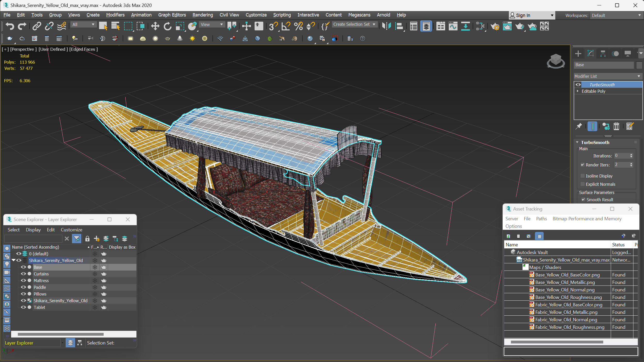Select the Move transform tool
Image resolution: width=644 pixels, height=362 pixels.
click(x=155, y=26)
